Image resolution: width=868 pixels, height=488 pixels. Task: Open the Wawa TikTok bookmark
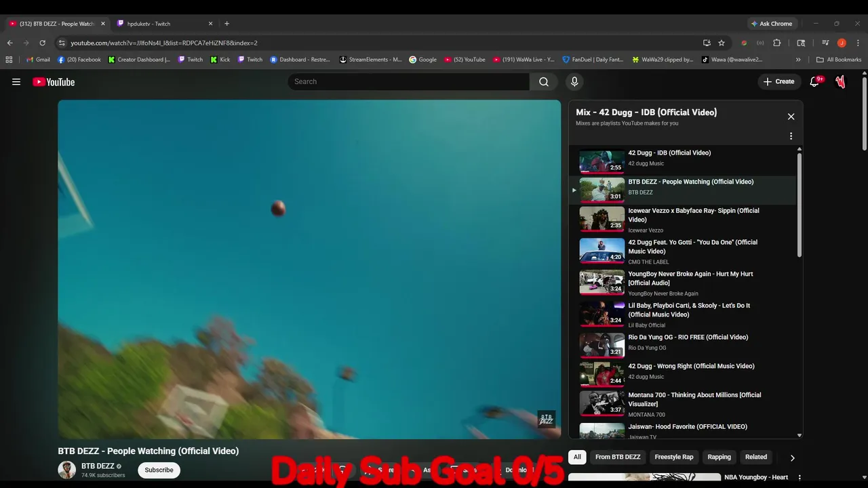pos(732,60)
